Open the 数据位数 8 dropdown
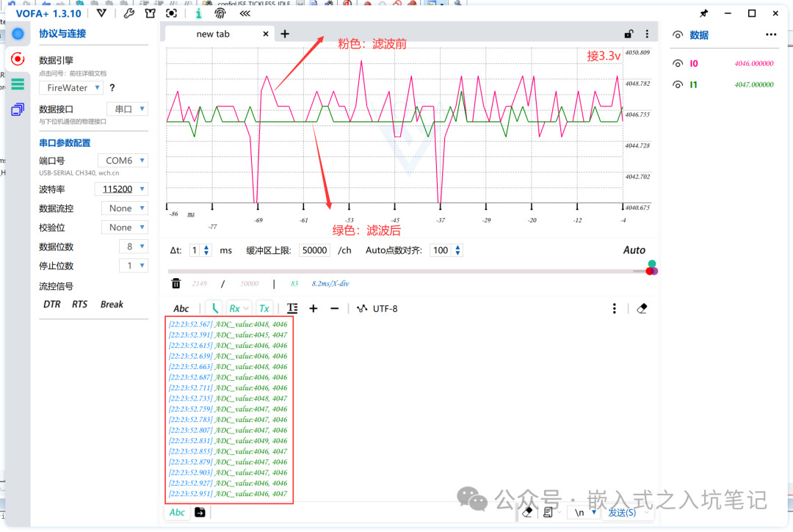 point(134,247)
